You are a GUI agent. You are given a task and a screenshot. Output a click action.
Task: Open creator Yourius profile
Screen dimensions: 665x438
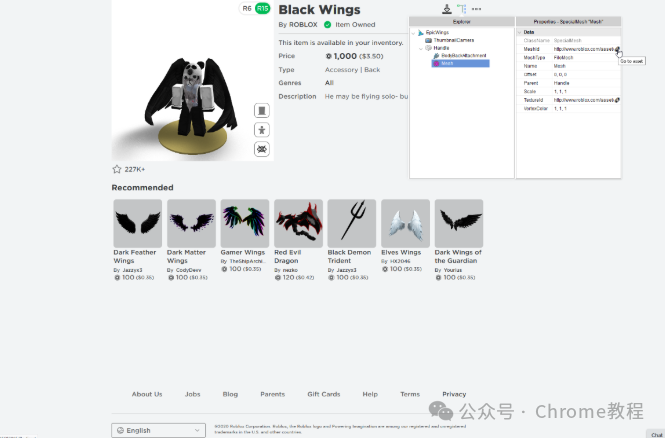point(453,270)
